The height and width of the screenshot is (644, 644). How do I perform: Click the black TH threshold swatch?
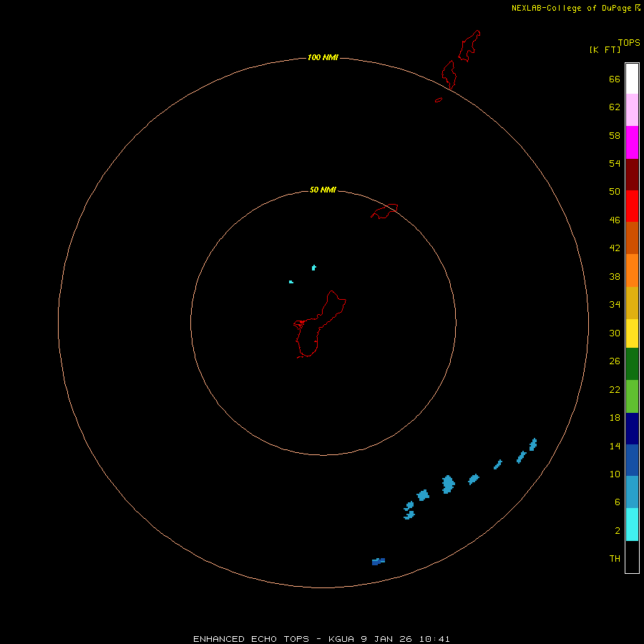pos(632,557)
